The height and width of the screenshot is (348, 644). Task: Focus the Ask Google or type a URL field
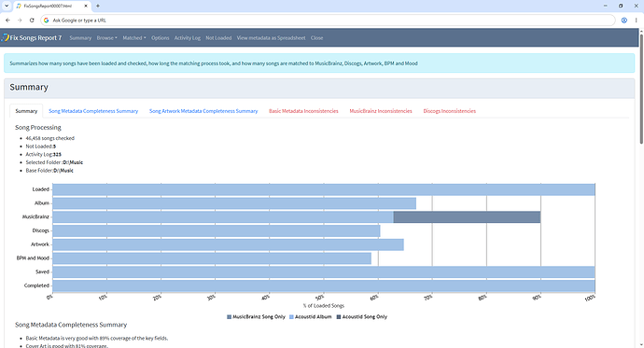coord(328,21)
